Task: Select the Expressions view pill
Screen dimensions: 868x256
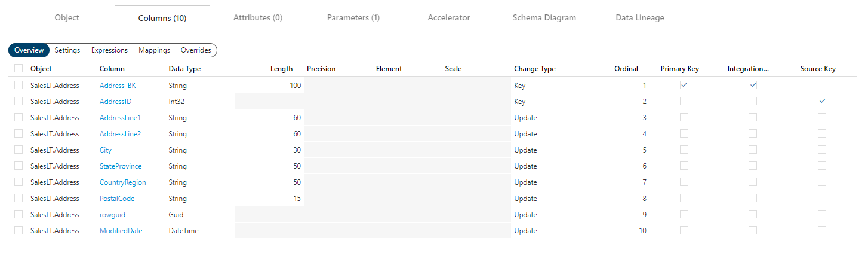Action: coord(109,50)
